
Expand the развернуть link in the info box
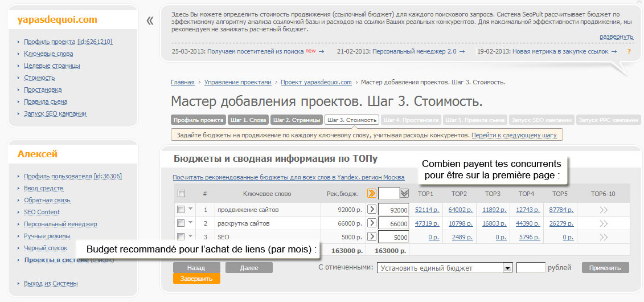click(616, 36)
